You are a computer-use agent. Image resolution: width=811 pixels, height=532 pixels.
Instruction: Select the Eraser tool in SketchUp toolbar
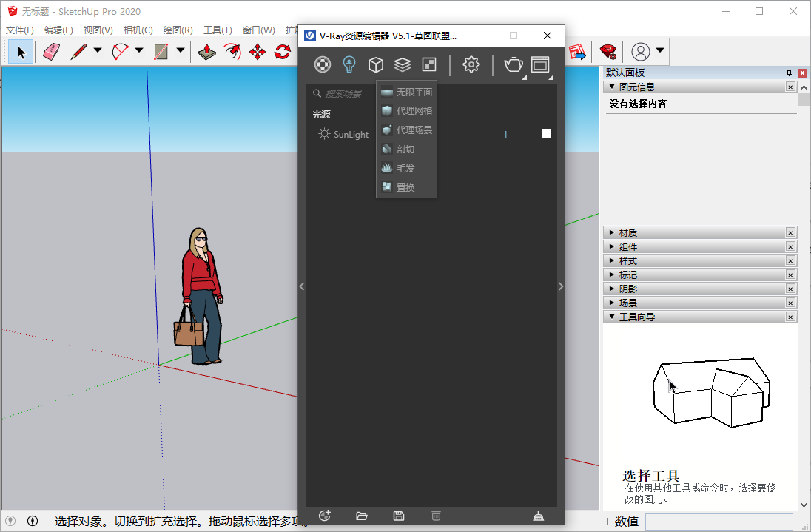(x=50, y=52)
